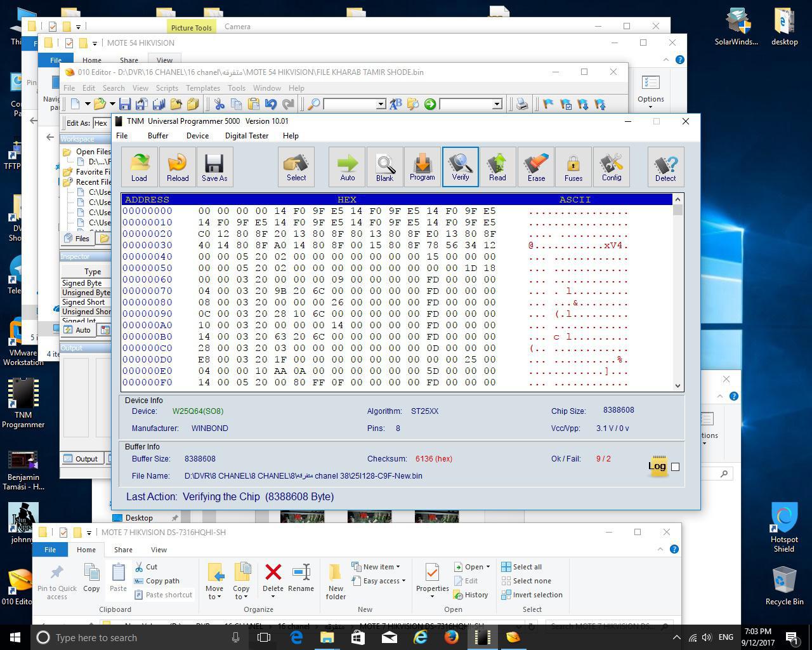Click Copy path in Clipboard group

(157, 581)
